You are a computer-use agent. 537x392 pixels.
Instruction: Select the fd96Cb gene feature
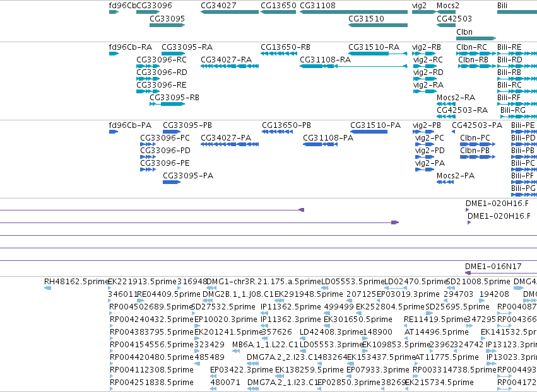[x=114, y=12]
